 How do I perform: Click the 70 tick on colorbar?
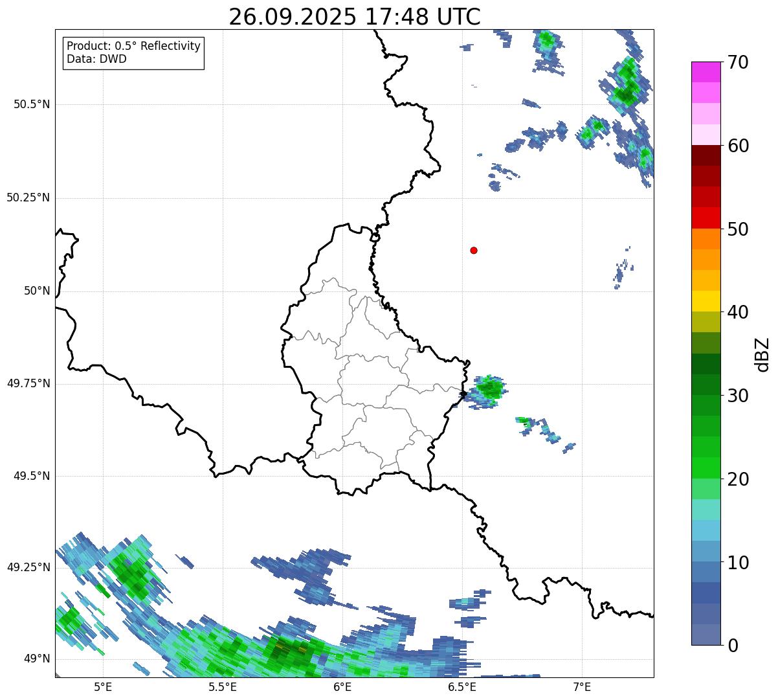pos(738,62)
